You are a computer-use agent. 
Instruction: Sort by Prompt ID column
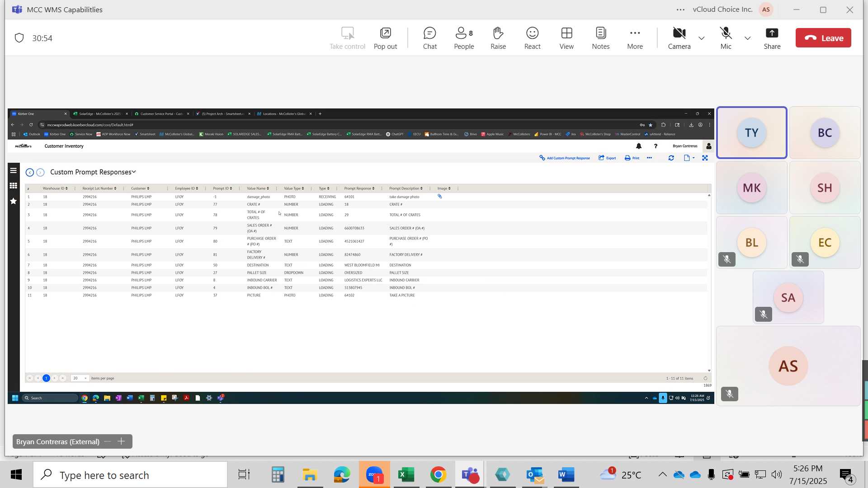222,188
